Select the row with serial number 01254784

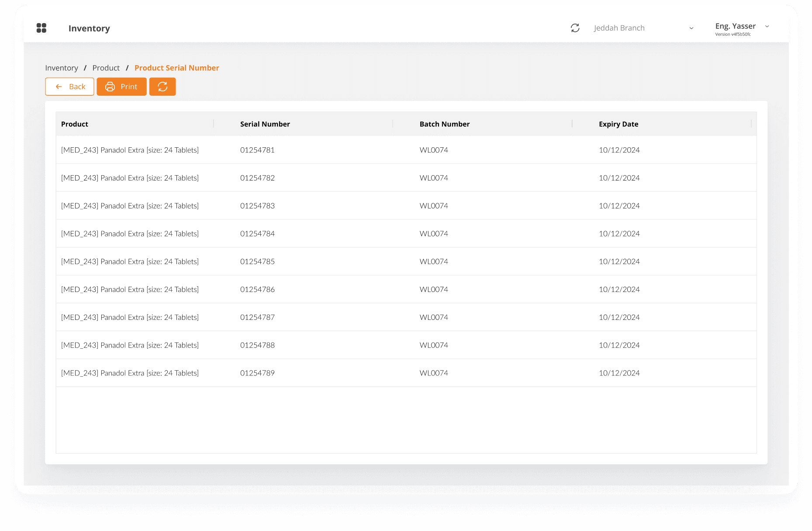[257, 234]
